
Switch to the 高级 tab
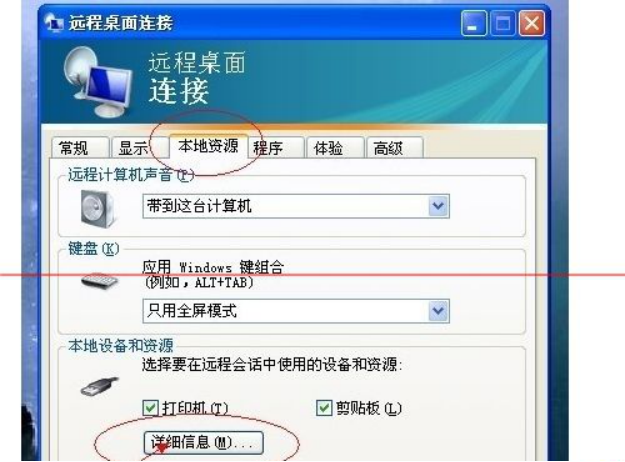[x=395, y=148]
